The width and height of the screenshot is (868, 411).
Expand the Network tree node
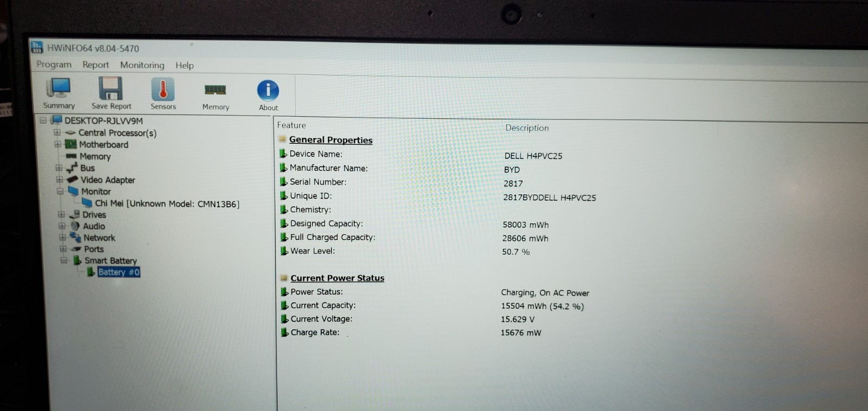(x=62, y=237)
